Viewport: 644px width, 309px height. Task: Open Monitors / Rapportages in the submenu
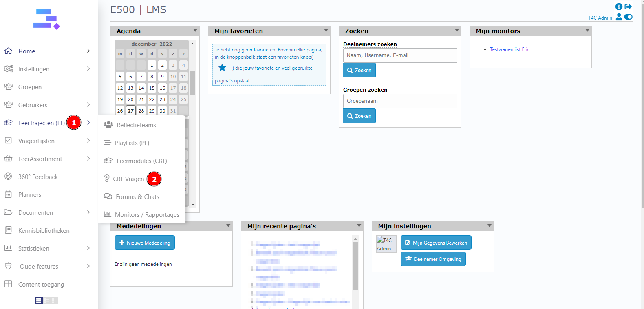(147, 215)
